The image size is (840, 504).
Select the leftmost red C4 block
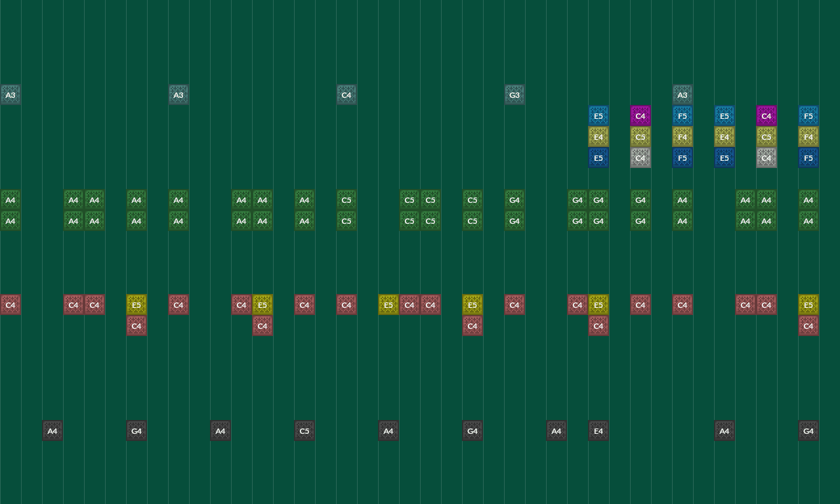[x=10, y=304]
